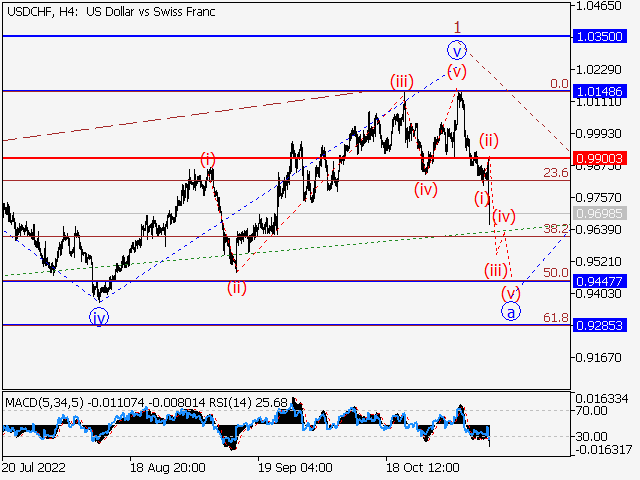The width and height of the screenshot is (640, 480).
Task: Select the MACD(5,34,5) indicator label
Action: [50, 403]
